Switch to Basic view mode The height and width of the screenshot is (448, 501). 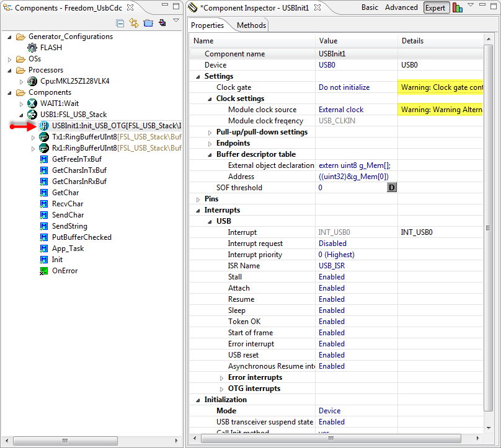pos(370,7)
